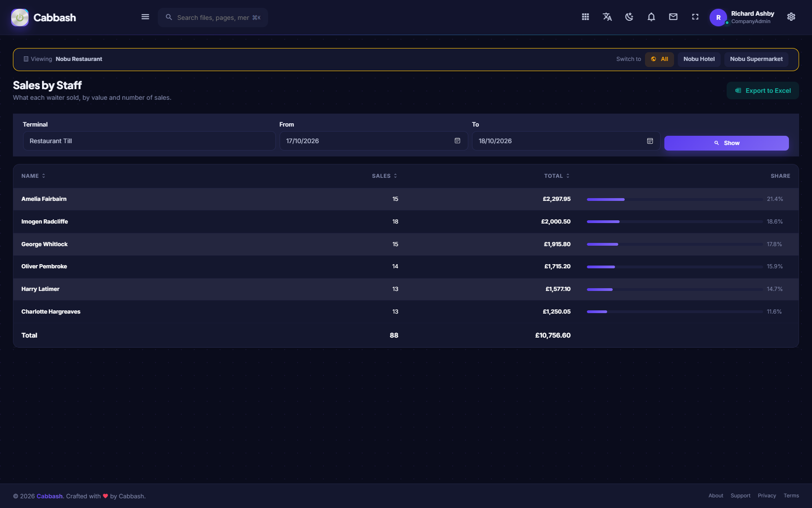Screen dimensions: 812x508
Task: Click the From date field
Action: point(374,141)
